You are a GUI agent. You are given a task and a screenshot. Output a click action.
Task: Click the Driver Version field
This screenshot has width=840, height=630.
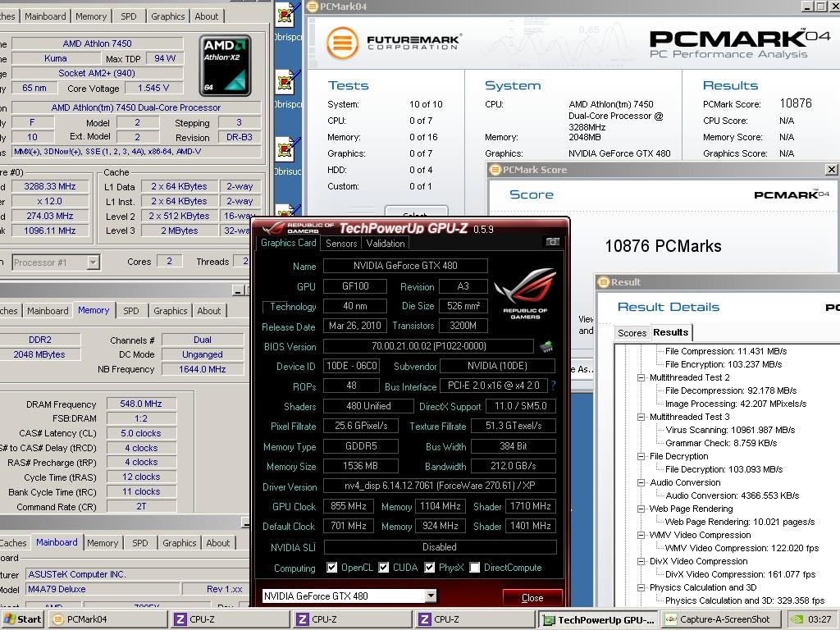[440, 486]
